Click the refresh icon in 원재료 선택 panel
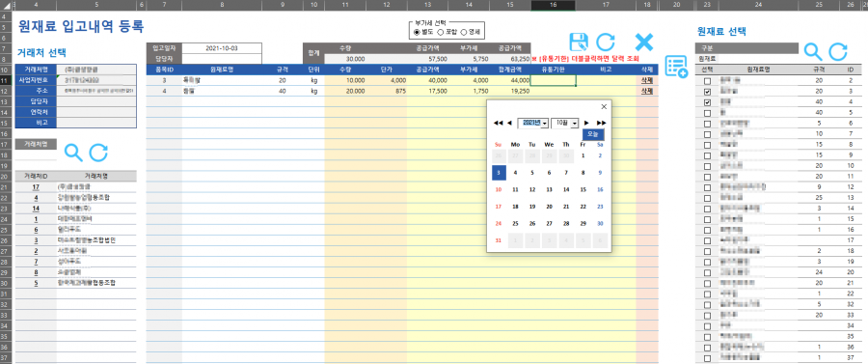The image size is (868, 364). (838, 51)
